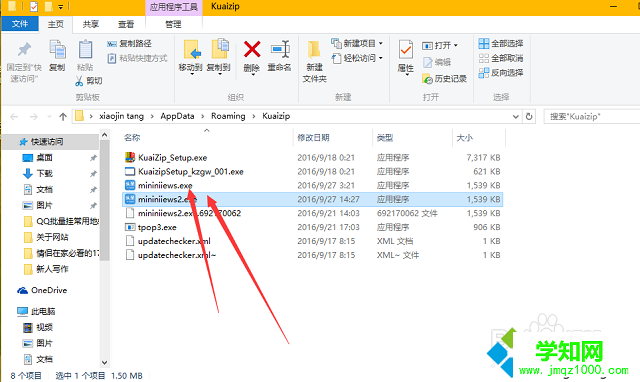Click the red Delete X icon

(x=252, y=50)
